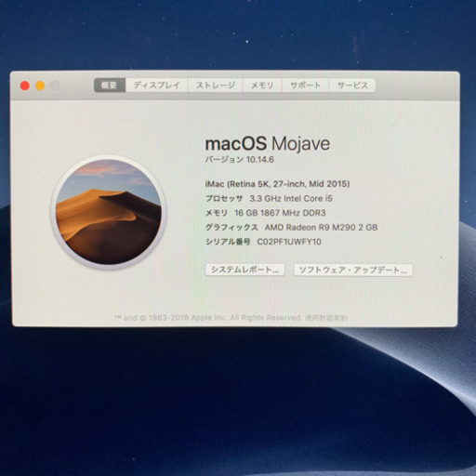Switch to the 概要 tab

[110, 86]
